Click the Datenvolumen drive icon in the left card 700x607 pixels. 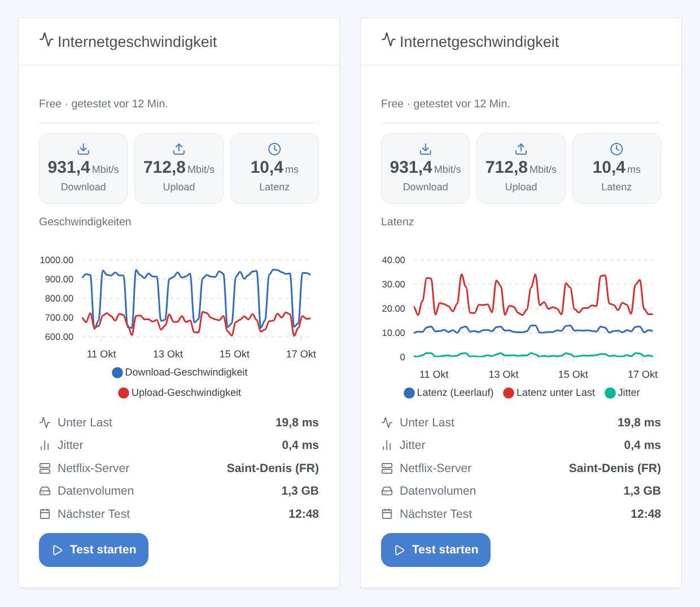[x=45, y=491]
